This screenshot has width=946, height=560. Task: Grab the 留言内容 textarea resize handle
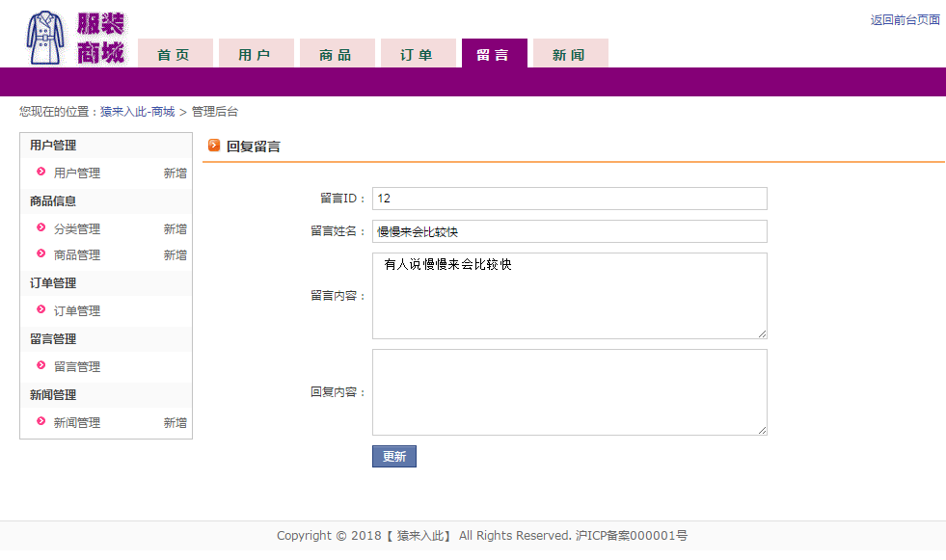pos(763,333)
